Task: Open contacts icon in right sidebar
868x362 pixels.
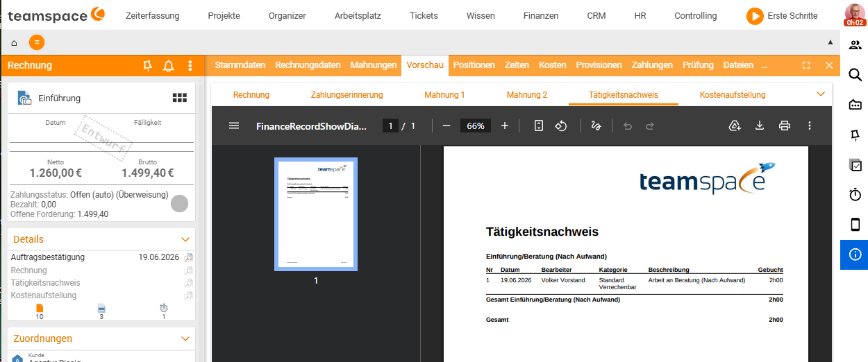Action: coord(855,45)
